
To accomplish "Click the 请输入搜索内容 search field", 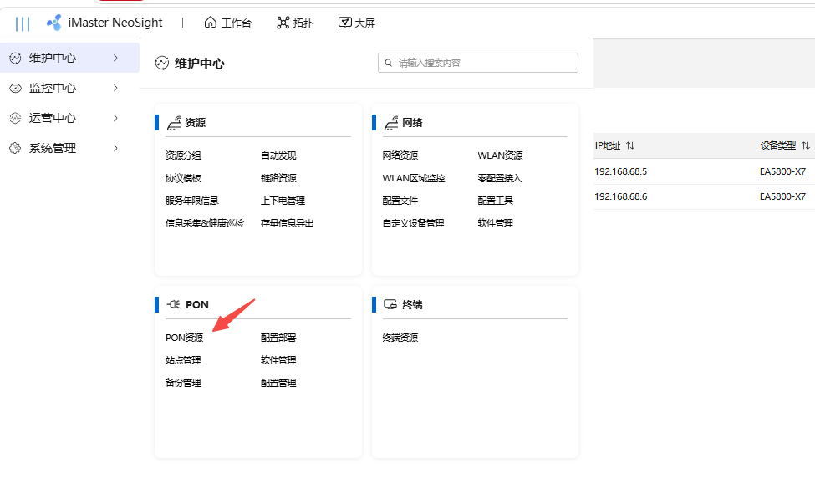I will 477,63.
